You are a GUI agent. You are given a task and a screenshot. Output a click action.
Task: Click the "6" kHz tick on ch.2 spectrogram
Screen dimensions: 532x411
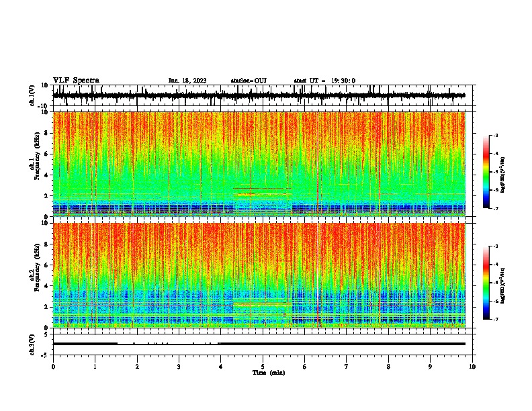(47, 265)
